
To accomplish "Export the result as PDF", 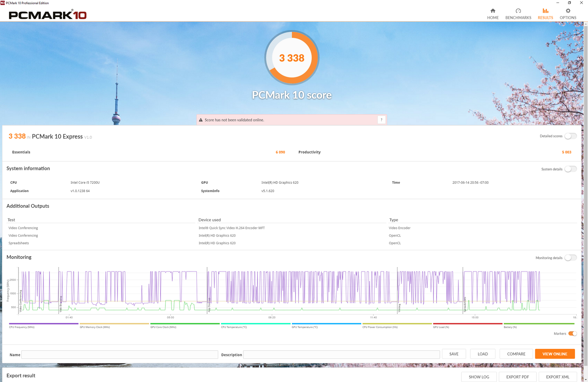I will tap(517, 377).
